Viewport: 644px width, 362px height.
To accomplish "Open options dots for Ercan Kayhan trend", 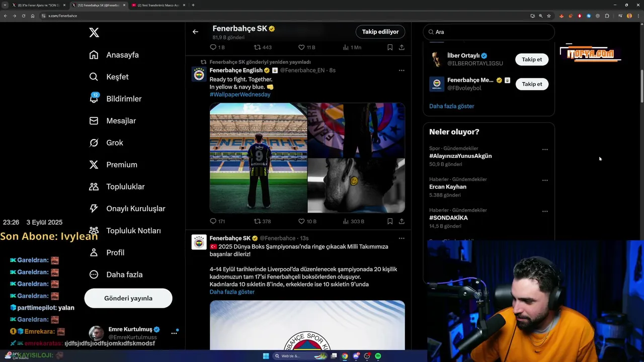I will (545, 180).
